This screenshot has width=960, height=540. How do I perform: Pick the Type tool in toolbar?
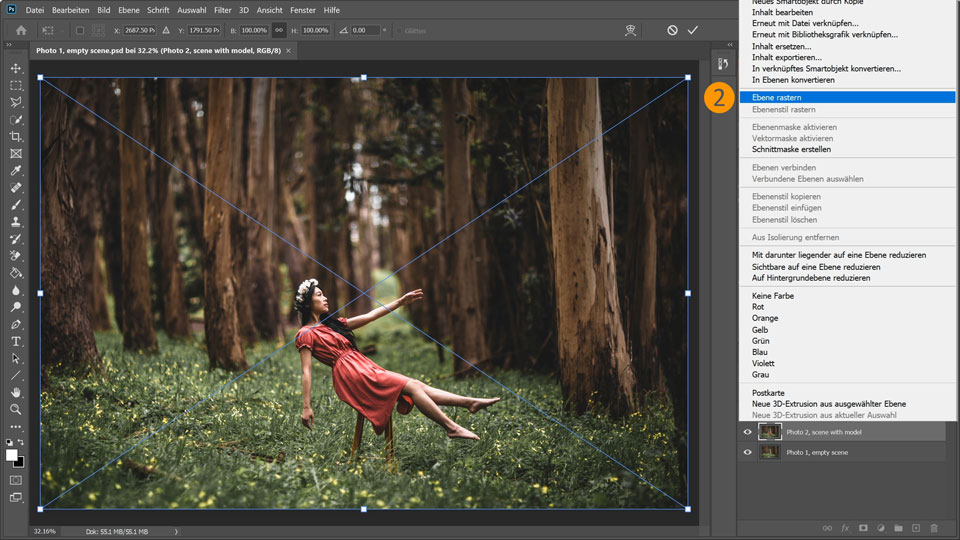coord(16,341)
